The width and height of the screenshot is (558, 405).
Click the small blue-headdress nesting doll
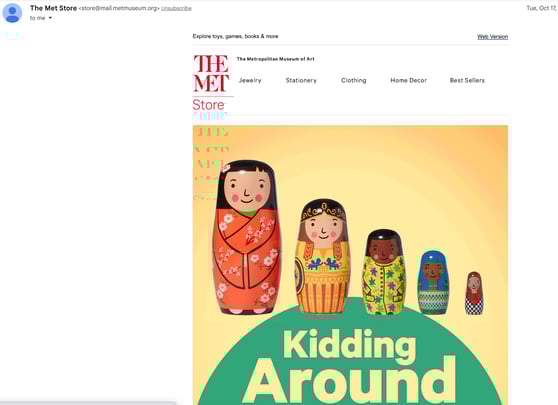(433, 283)
